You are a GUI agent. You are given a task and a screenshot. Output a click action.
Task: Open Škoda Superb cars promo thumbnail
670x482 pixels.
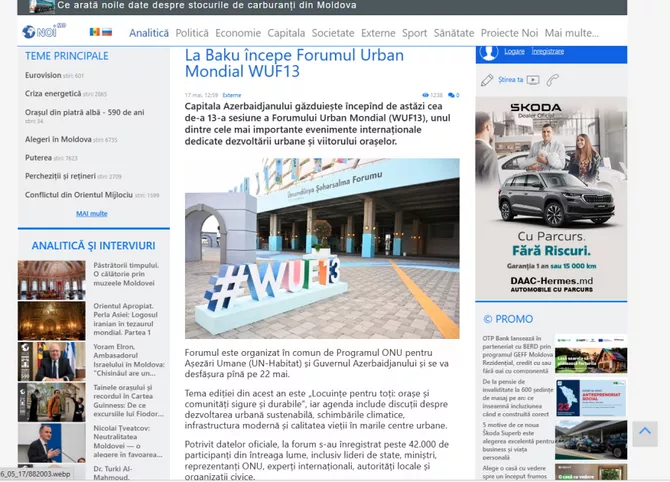click(591, 440)
